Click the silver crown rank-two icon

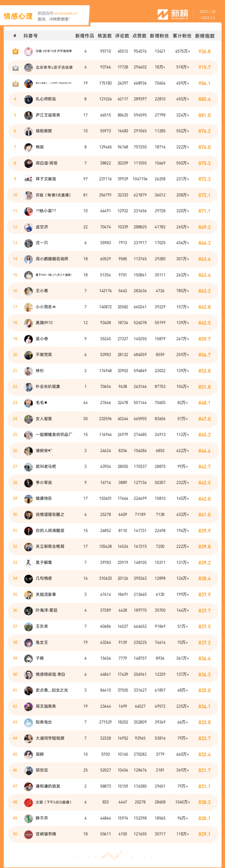[15, 67]
